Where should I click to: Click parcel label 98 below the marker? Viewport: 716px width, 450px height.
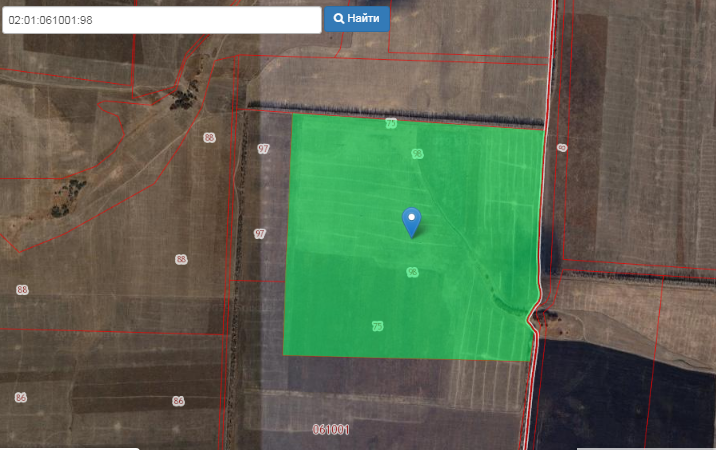point(412,272)
